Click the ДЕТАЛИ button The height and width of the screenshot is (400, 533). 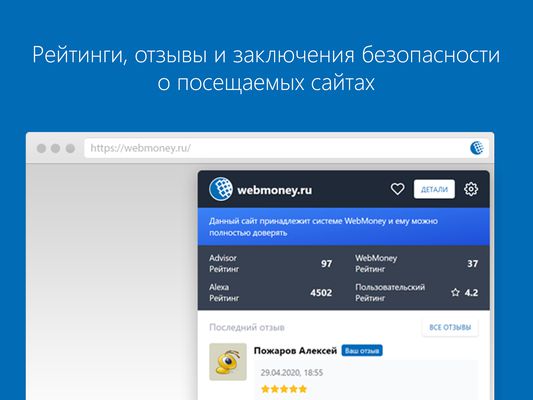coord(434,189)
